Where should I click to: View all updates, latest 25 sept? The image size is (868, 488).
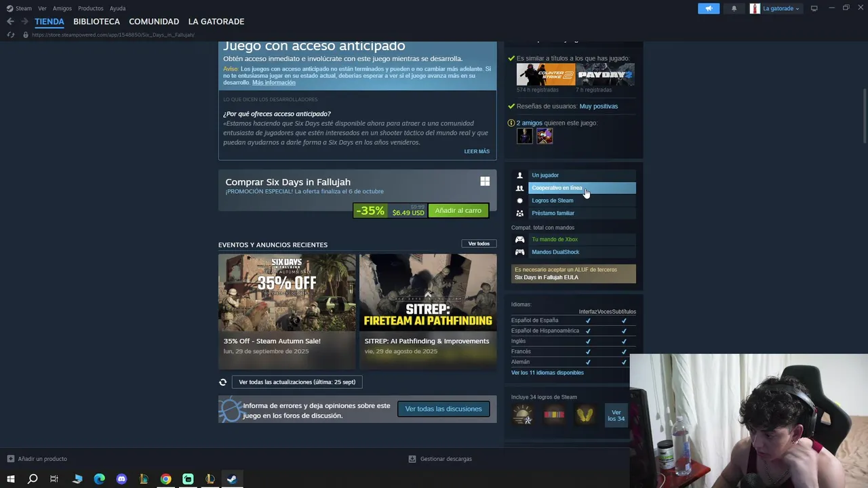coord(297,382)
